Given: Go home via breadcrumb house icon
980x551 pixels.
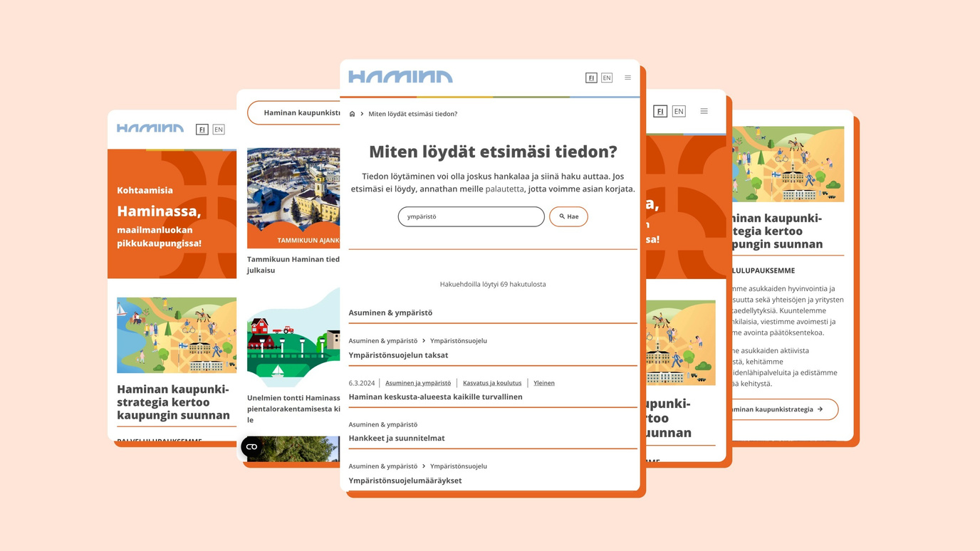Looking at the screenshot, I should (352, 114).
